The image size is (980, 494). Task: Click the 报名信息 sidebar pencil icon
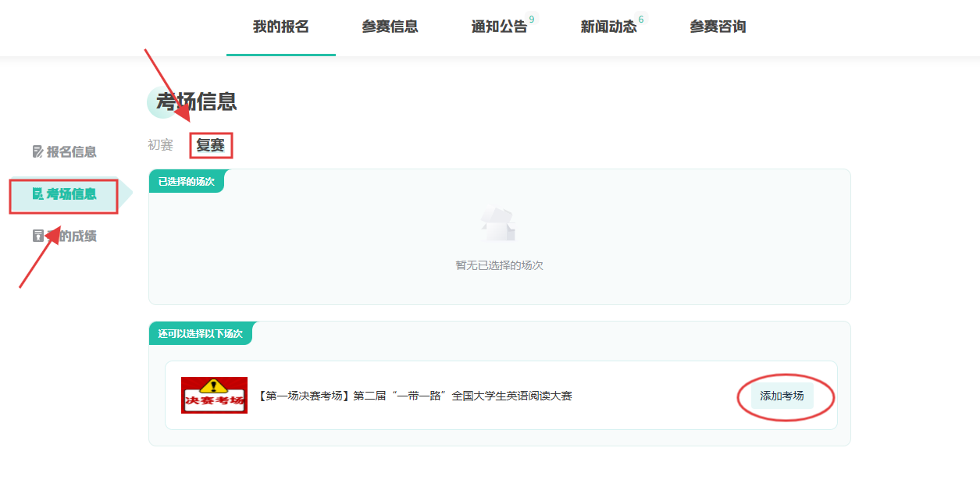point(37,151)
